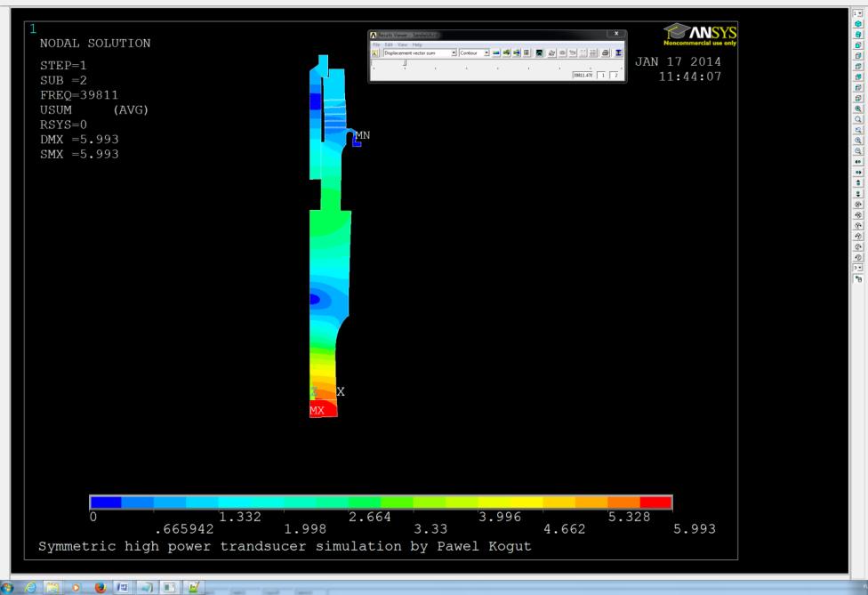The width and height of the screenshot is (868, 595).
Task: Open File menu in Results Viewer
Action: 376,44
